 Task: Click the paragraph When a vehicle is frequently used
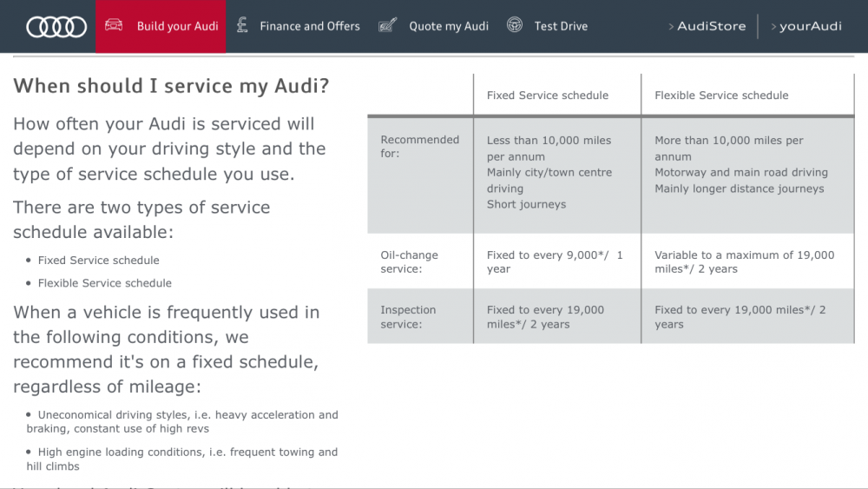pos(166,349)
